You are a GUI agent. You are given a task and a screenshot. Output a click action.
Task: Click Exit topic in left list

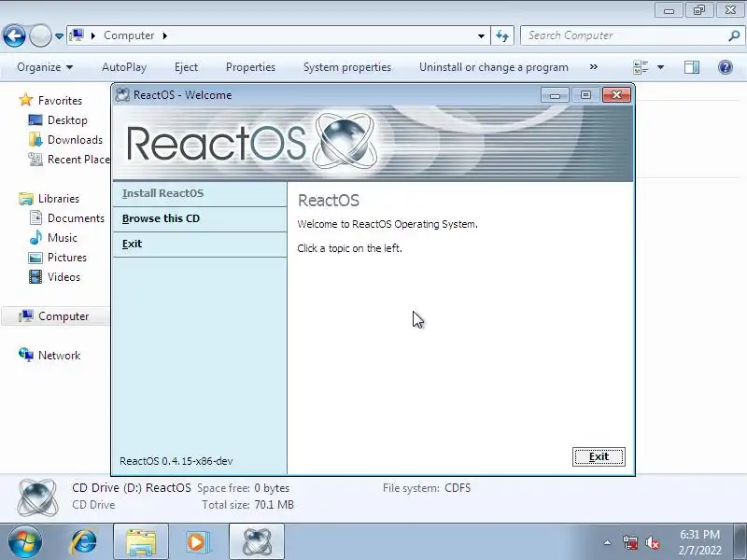[x=200, y=245]
